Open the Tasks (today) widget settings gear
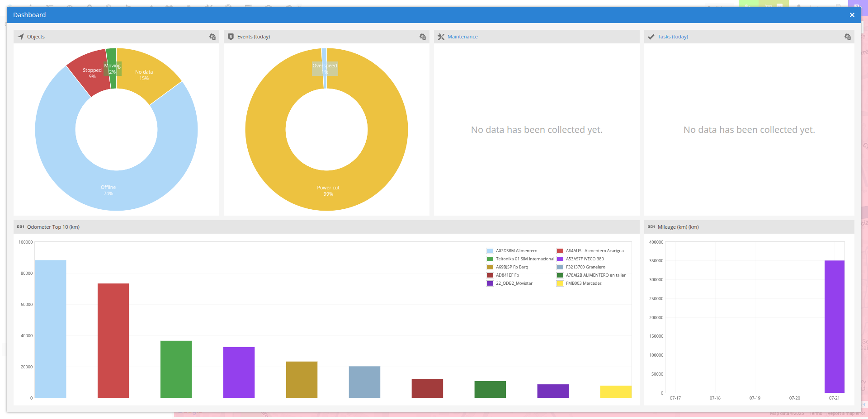Viewport: 868px width, 419px height. 848,37
